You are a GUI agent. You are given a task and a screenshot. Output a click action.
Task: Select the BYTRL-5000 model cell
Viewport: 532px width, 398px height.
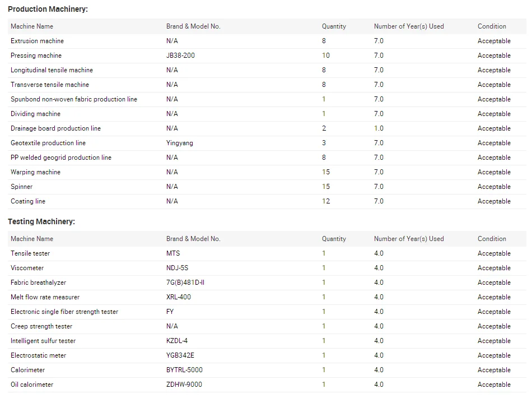(x=184, y=370)
